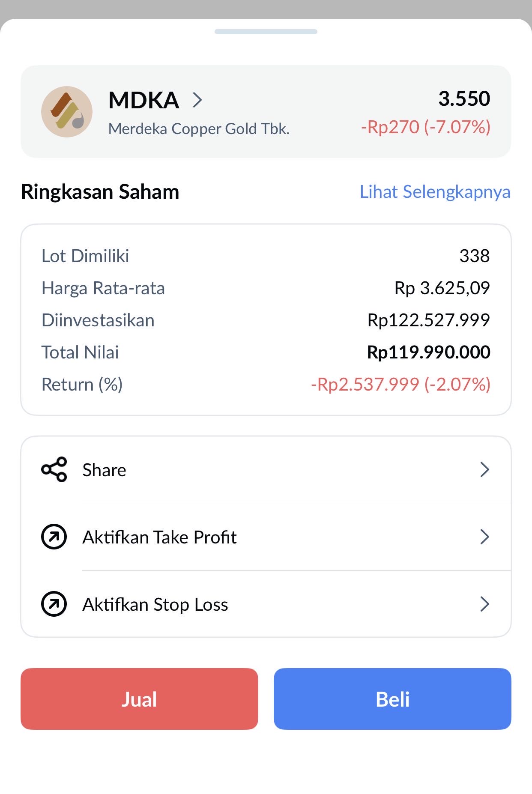Tap the Merdeka Copper Gold logo icon
The image size is (532, 794).
(67, 112)
